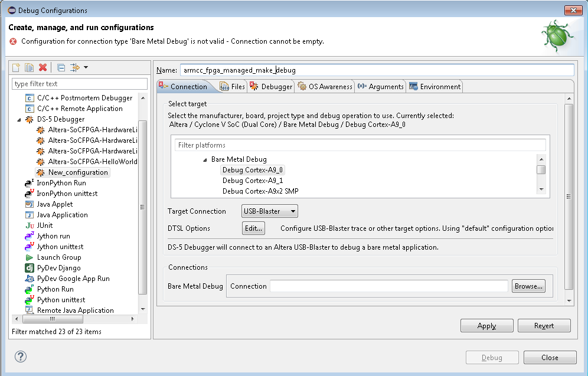
Task: Click the Collapse All icon
Action: [61, 67]
